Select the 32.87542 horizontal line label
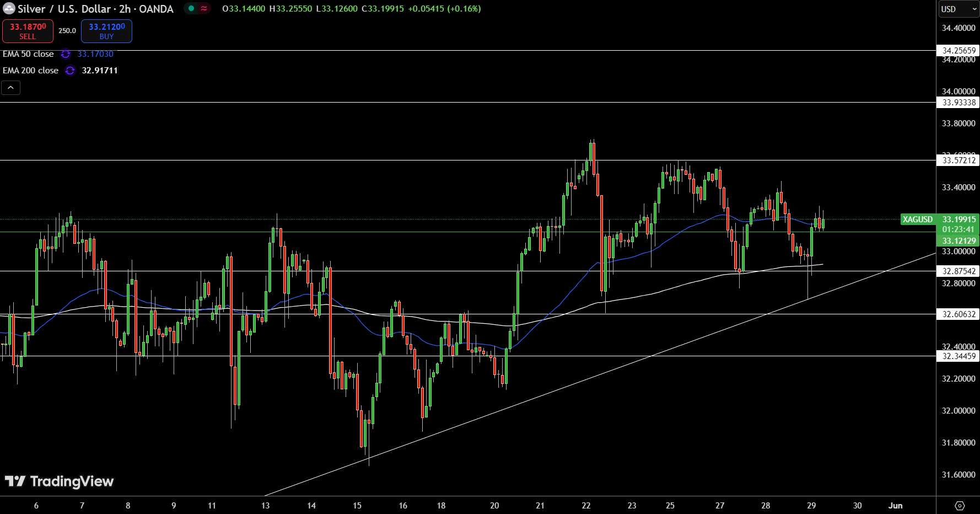980x514 pixels. [x=959, y=271]
